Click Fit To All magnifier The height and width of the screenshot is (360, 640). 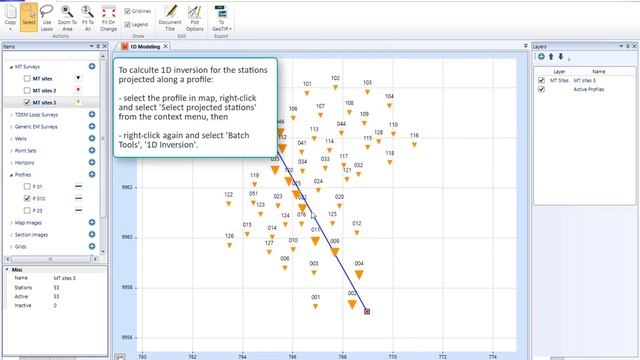tap(88, 17)
